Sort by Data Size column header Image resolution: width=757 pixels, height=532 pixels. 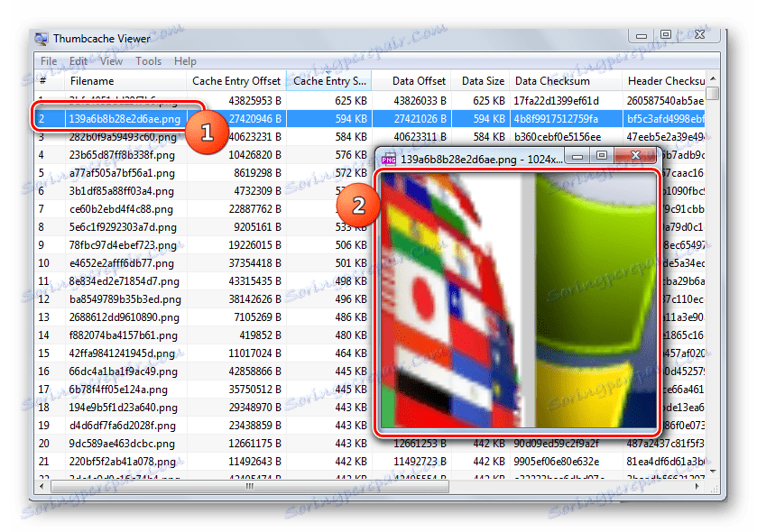(x=480, y=81)
